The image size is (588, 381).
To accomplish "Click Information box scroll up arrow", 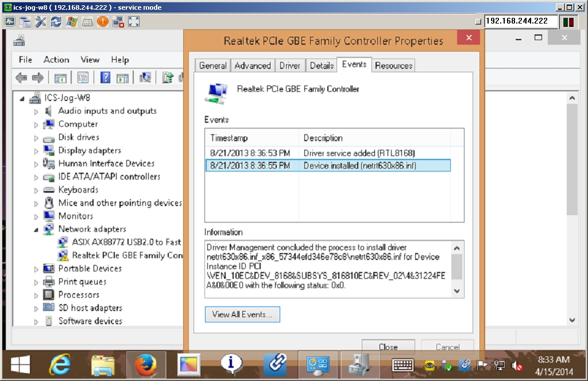I will coord(457,248).
